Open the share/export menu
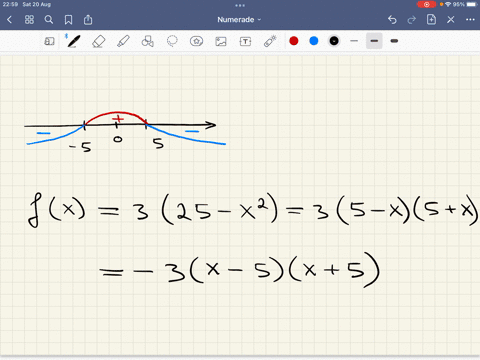This screenshot has width=480, height=360. pos(88,20)
